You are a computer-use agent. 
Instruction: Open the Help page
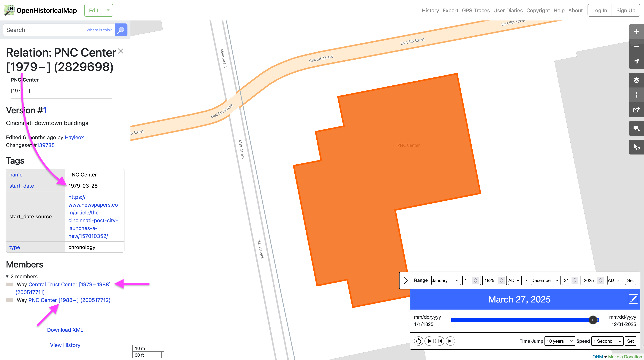(x=559, y=10)
